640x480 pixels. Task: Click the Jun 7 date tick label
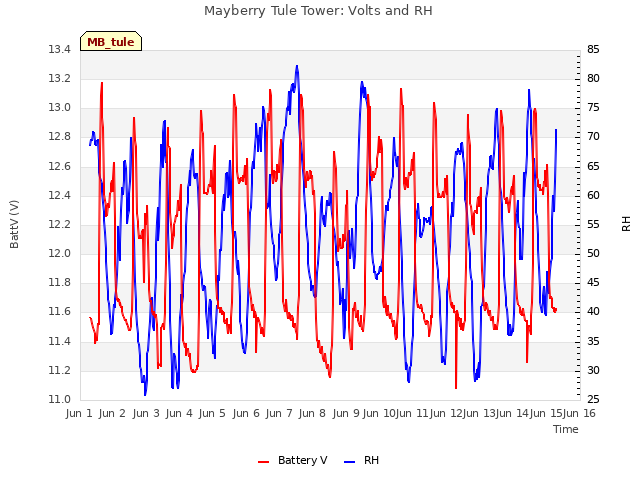(279, 413)
